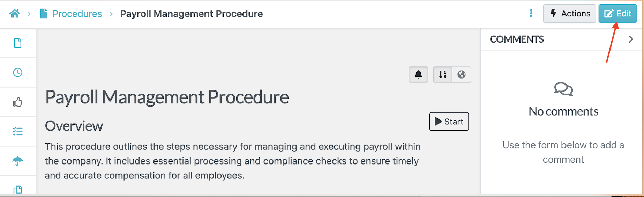Click the Edit button

pyautogui.click(x=617, y=14)
